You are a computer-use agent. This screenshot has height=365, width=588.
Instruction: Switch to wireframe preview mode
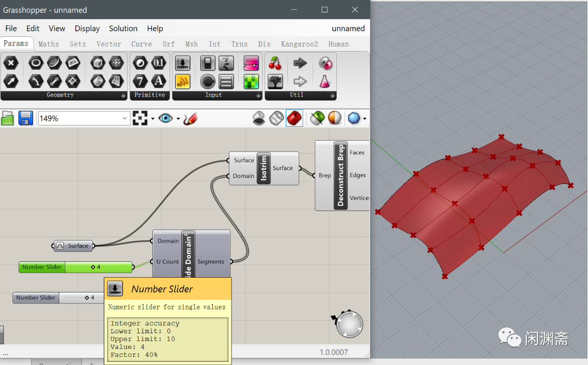[x=277, y=118]
